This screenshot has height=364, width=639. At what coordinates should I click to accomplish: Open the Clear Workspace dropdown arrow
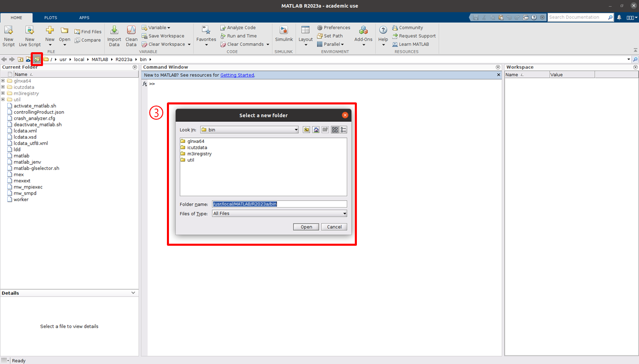[189, 45]
